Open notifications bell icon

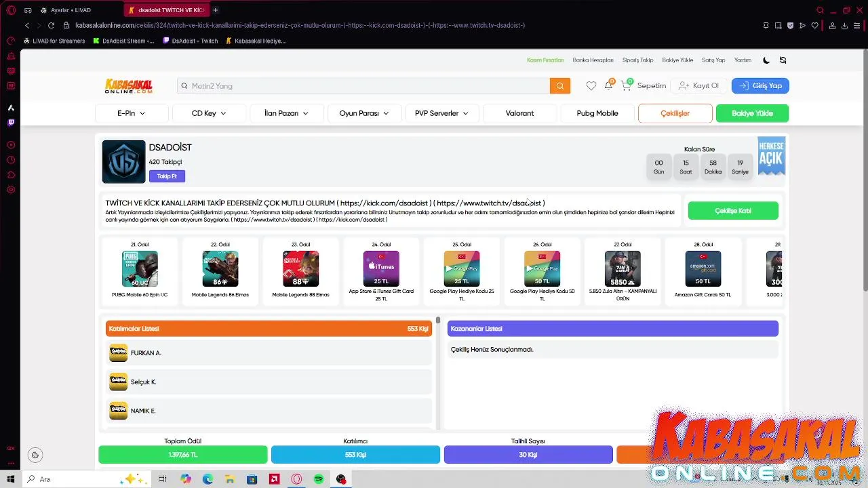pos(608,86)
